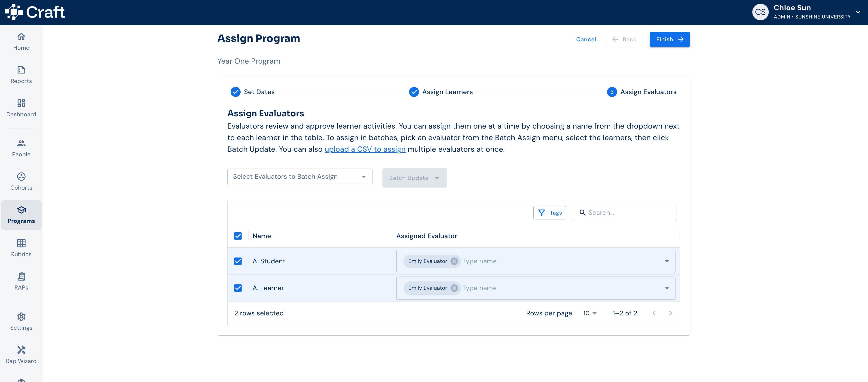The height and width of the screenshot is (382, 868).
Task: Click the Finish button
Action: click(669, 40)
